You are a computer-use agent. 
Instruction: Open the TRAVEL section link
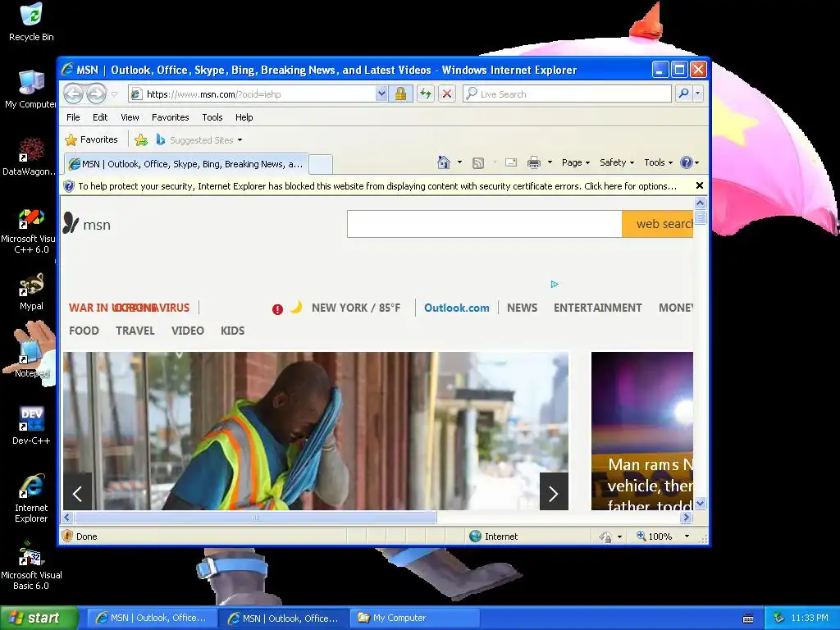(135, 331)
